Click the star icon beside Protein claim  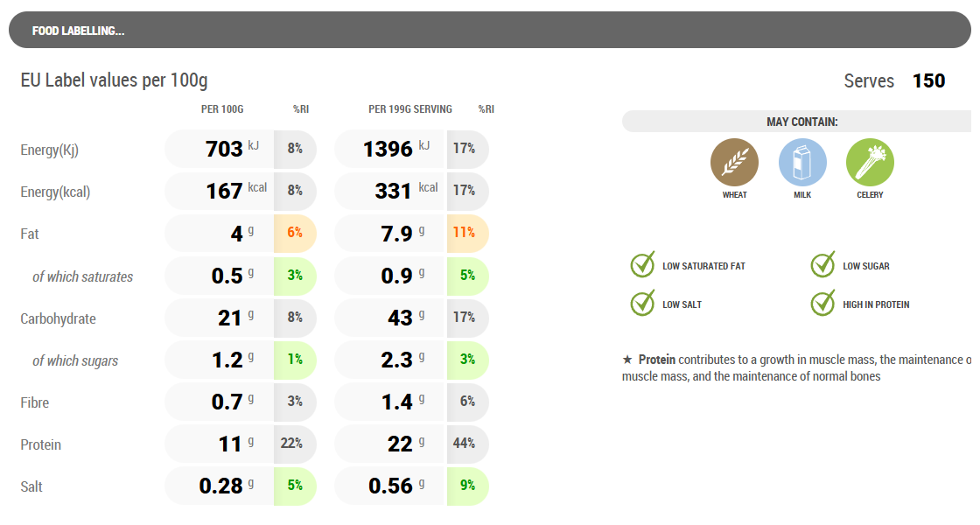pos(627,360)
